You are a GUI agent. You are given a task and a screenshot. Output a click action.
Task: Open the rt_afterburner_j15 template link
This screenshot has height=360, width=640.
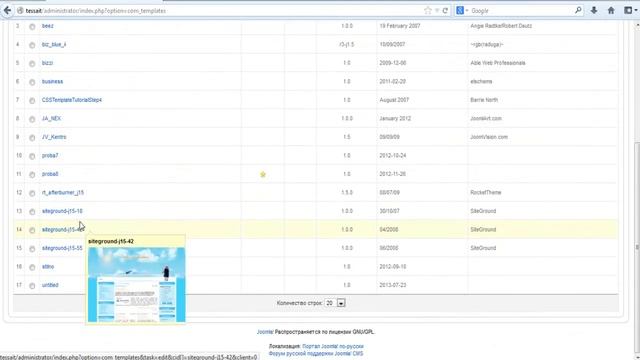coord(62,192)
